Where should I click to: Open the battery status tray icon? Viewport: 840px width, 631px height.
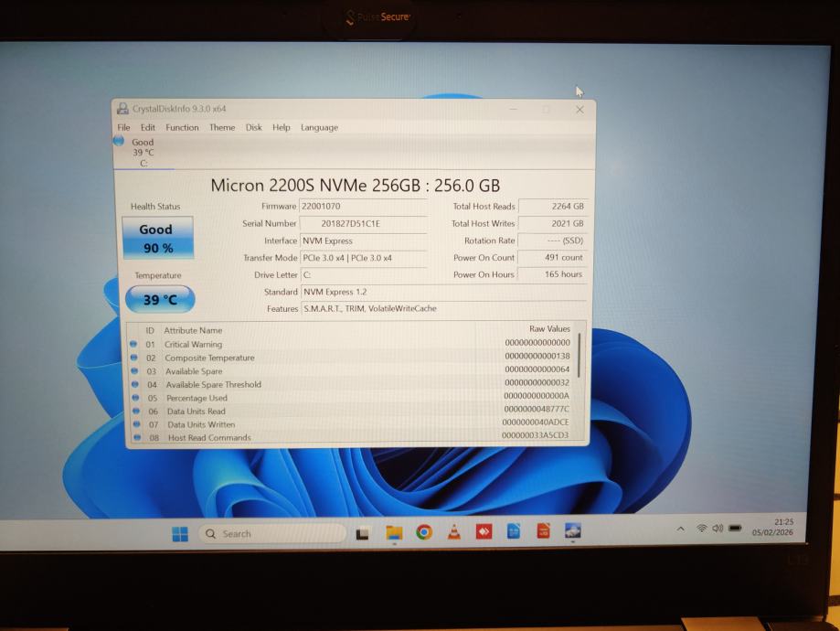pos(735,529)
